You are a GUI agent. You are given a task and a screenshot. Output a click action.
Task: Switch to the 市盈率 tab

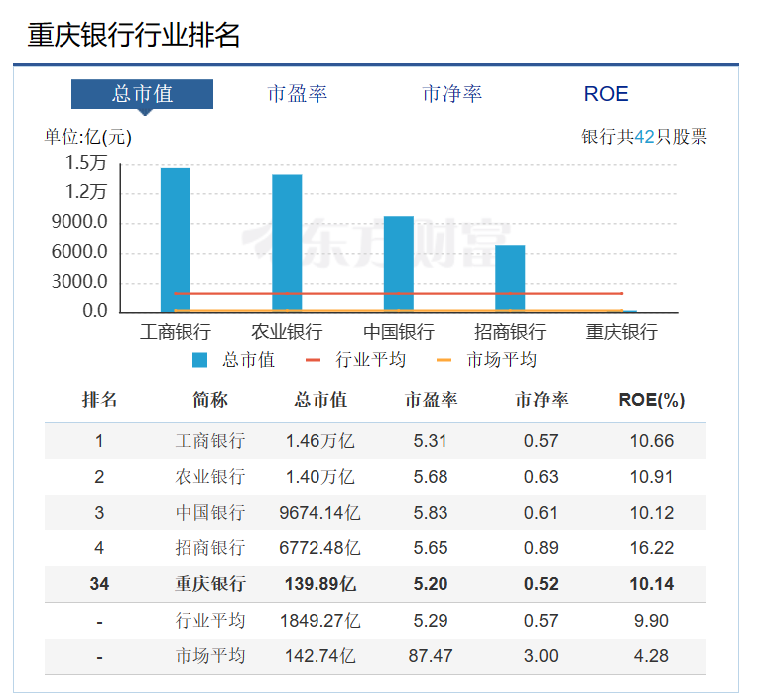tap(298, 94)
